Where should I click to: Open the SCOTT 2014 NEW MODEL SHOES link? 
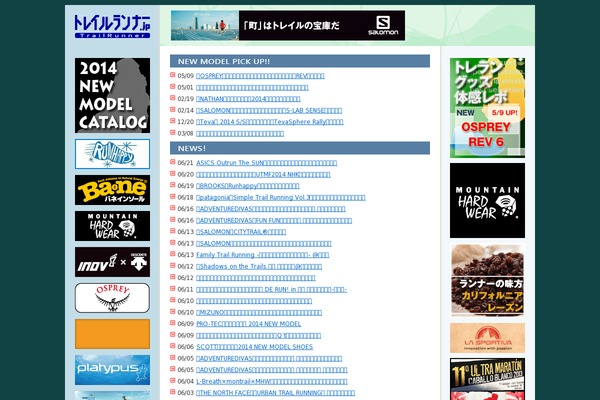click(x=254, y=346)
